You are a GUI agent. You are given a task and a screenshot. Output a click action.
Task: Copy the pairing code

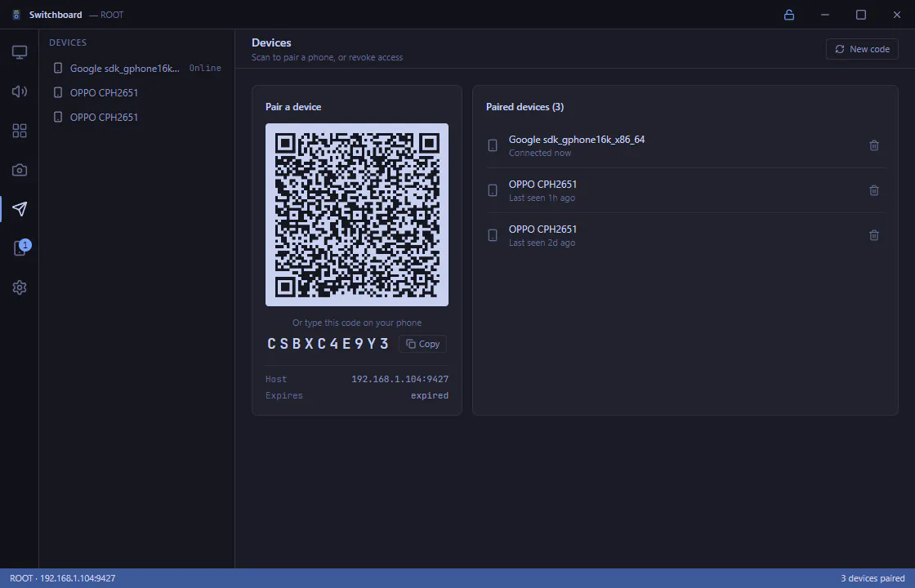[422, 344]
